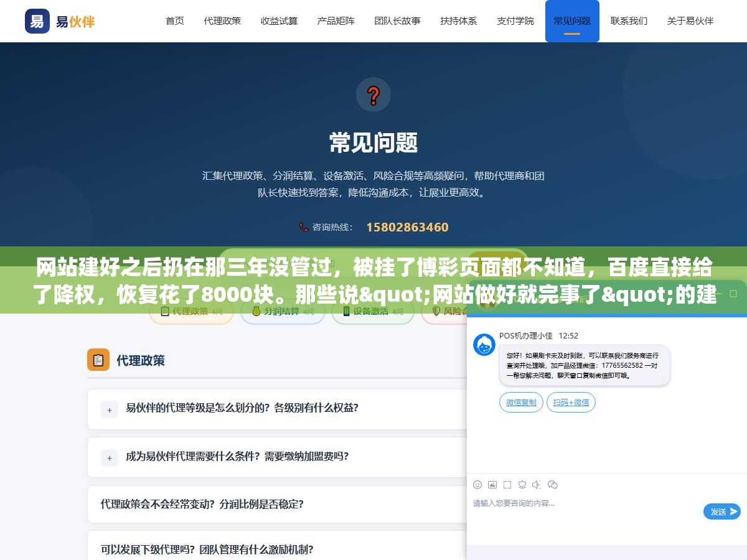Select the 设备激活 category chip
Viewport: 747px width, 560px height.
click(x=372, y=311)
